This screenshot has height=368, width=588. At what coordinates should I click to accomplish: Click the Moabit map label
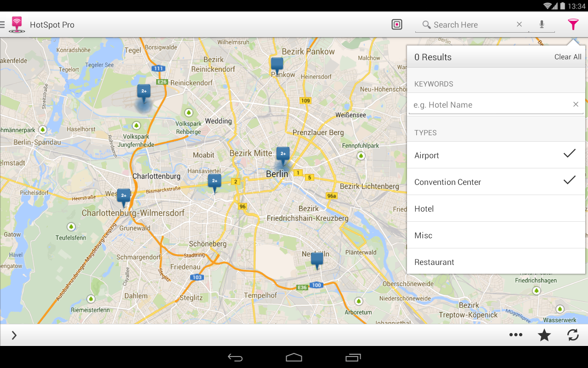204,155
